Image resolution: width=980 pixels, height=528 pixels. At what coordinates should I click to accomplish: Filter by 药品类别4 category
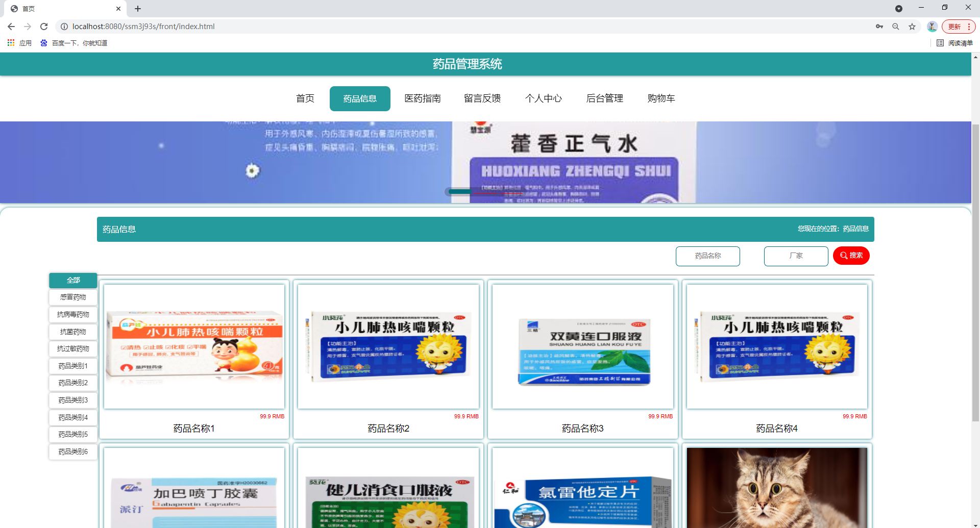click(73, 417)
